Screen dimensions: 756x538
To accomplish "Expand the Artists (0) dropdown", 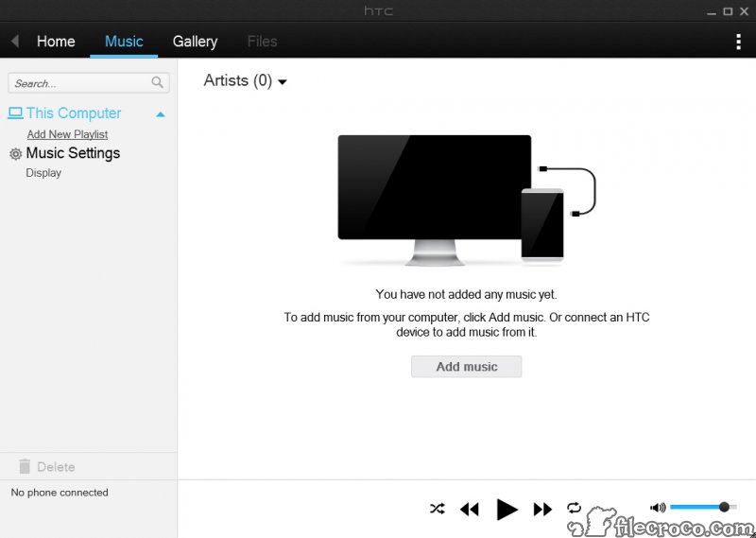I will tap(245, 80).
